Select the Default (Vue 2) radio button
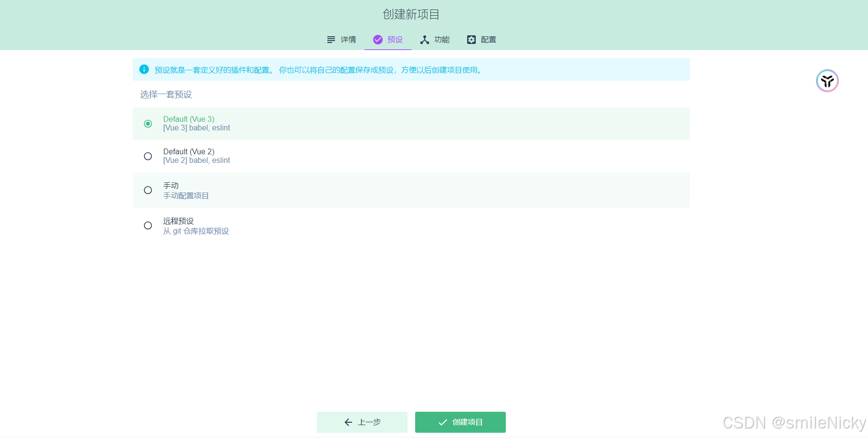This screenshot has width=868, height=438. click(148, 156)
